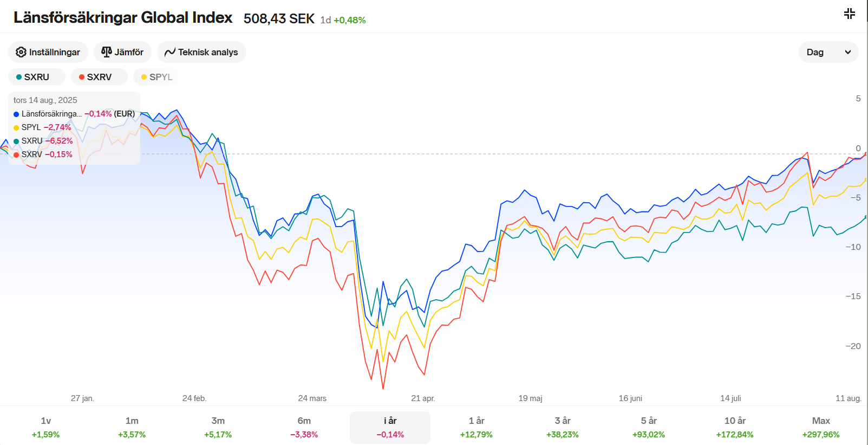Switch to the 1m period
The image size is (868, 445).
132,427
